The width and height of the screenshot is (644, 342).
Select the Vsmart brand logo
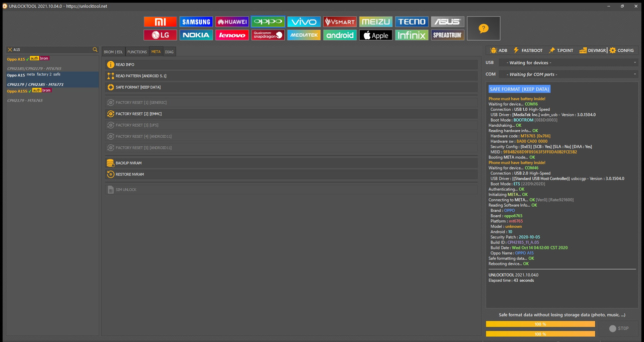coord(340,22)
